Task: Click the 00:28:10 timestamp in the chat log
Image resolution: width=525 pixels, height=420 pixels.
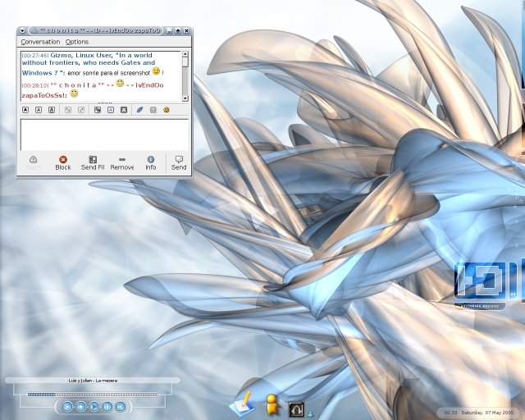Action: (x=35, y=85)
